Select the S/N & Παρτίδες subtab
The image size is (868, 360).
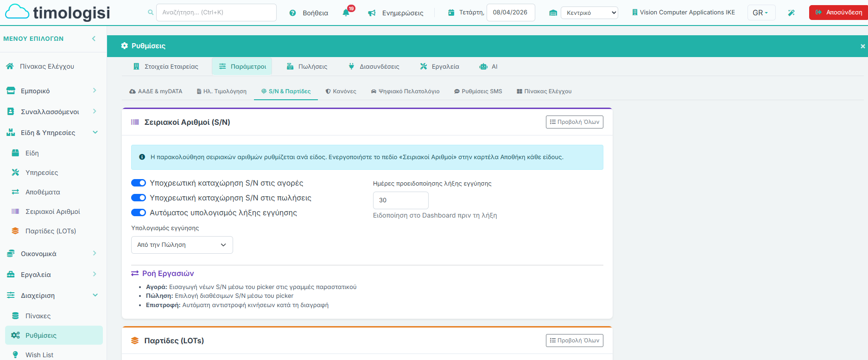[x=286, y=91]
